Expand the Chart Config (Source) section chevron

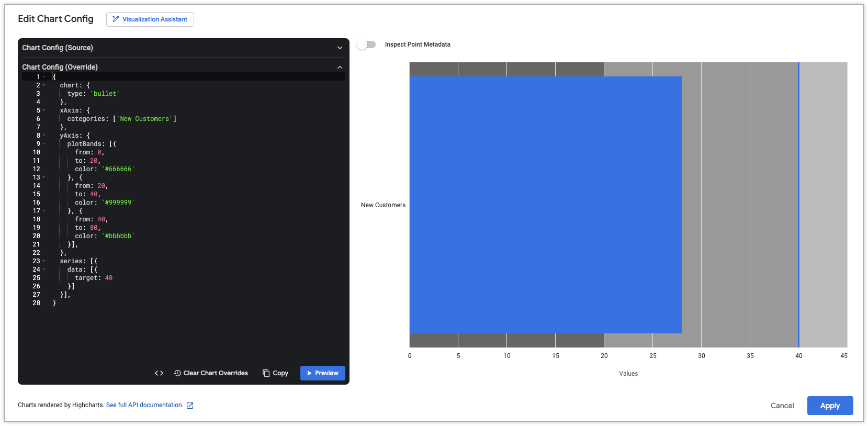[340, 48]
